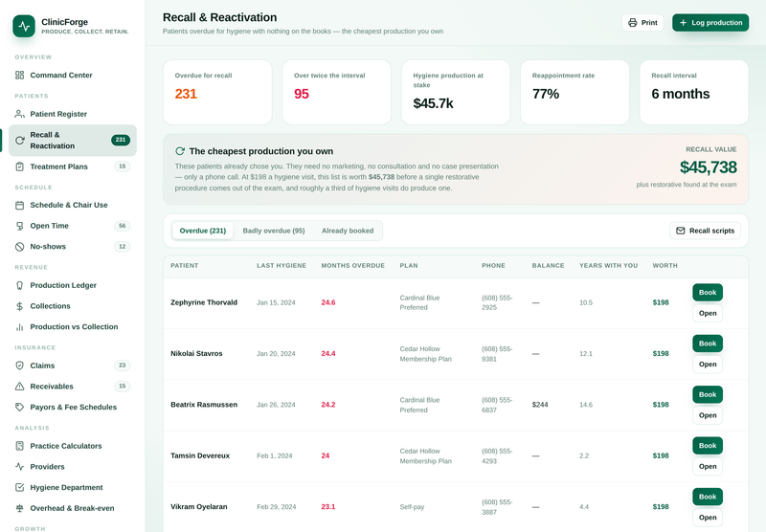Click the 15 badge beside Treatment Plans
The height and width of the screenshot is (532, 766).
123,166
